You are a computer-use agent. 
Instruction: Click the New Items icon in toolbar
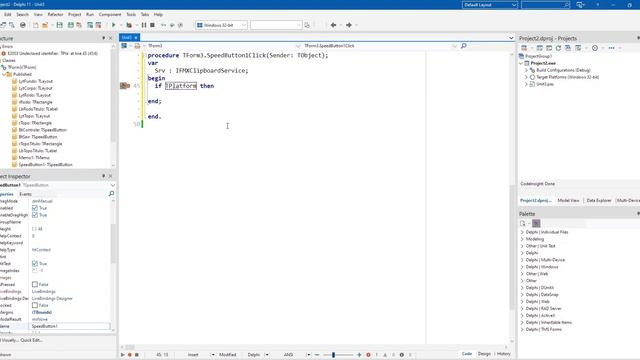coord(36,25)
